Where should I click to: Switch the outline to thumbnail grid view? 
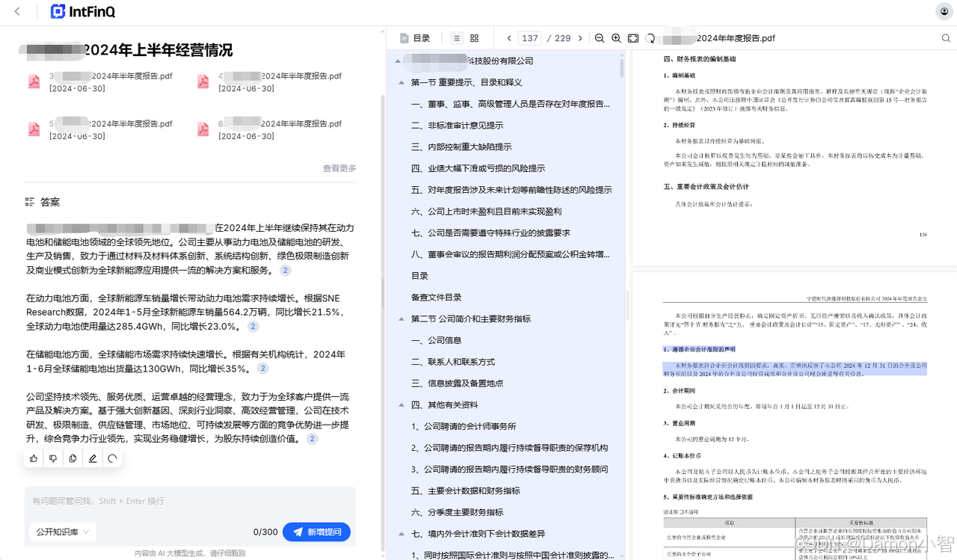coord(474,38)
